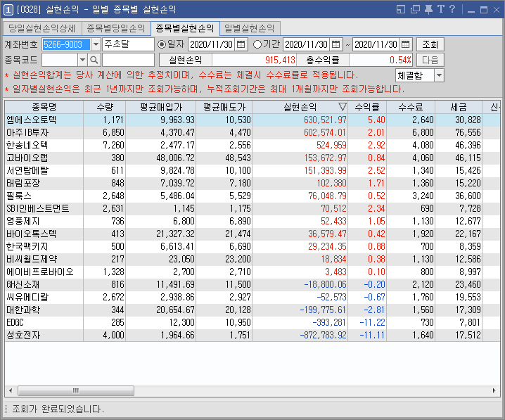Select the SBI인베스트먼트 row
505x420 pixels.
[252, 208]
